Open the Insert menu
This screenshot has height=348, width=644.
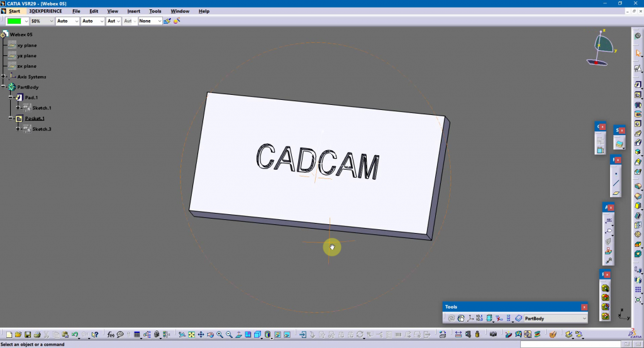click(133, 11)
